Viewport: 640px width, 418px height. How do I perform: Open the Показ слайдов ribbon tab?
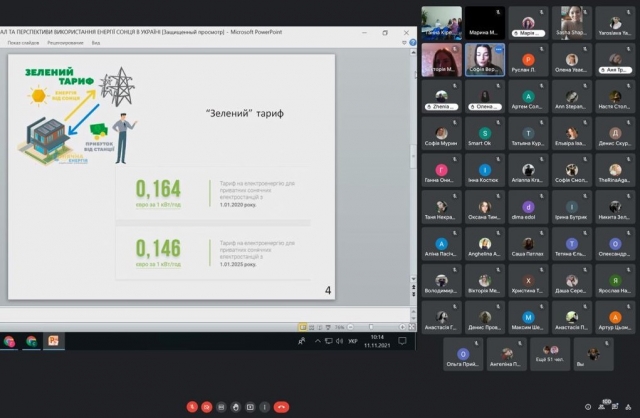(x=23, y=43)
